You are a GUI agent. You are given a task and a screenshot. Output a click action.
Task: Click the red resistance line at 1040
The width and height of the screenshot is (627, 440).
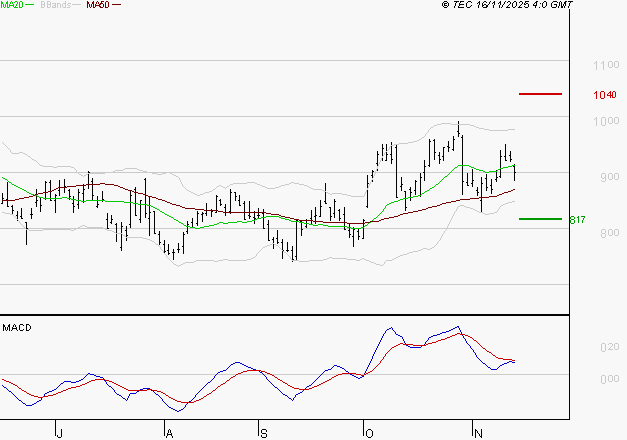pyautogui.click(x=540, y=94)
